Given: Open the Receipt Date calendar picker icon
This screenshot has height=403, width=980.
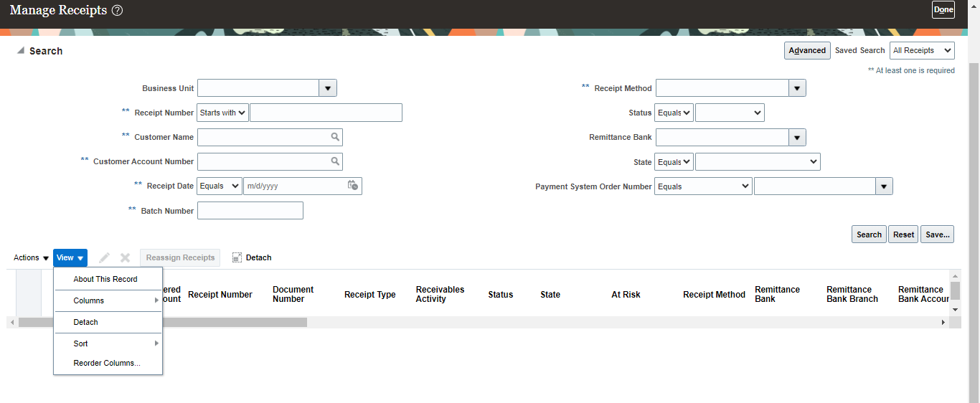Looking at the screenshot, I should click(x=353, y=186).
